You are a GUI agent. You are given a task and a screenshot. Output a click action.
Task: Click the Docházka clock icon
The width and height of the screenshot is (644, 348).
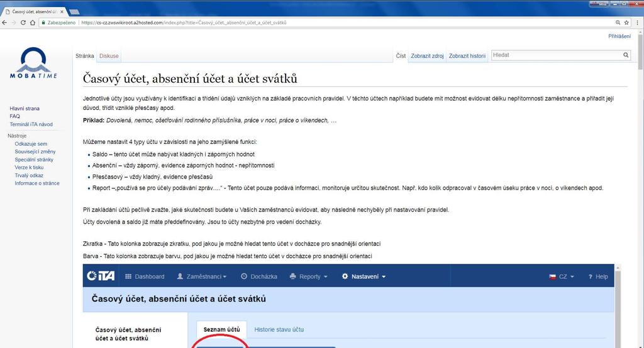click(243, 276)
